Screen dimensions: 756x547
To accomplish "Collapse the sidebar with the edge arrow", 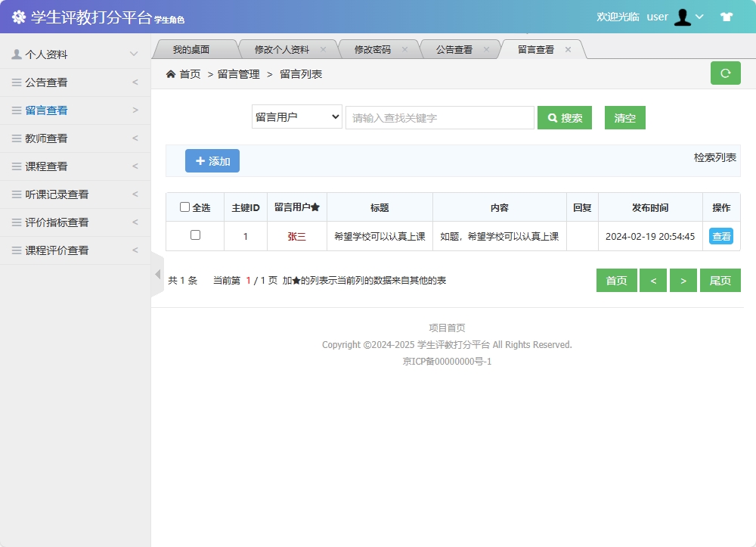I will coord(157,274).
